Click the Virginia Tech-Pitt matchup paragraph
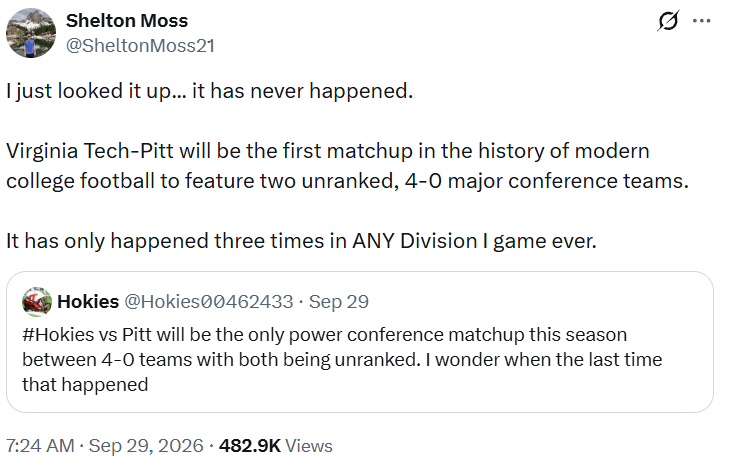This screenshot has height=472, width=730. tap(347, 166)
